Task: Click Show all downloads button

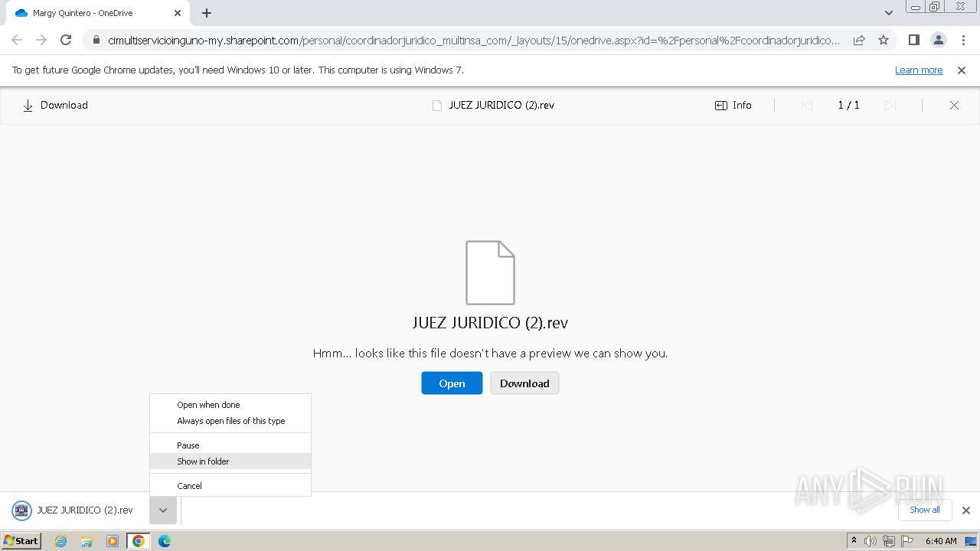Action: (925, 510)
